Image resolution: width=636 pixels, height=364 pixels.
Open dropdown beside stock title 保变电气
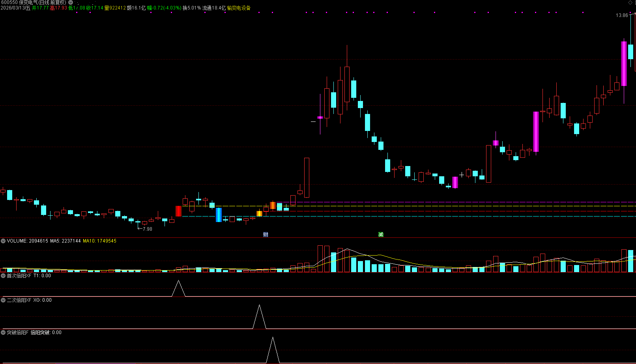(x=71, y=2)
